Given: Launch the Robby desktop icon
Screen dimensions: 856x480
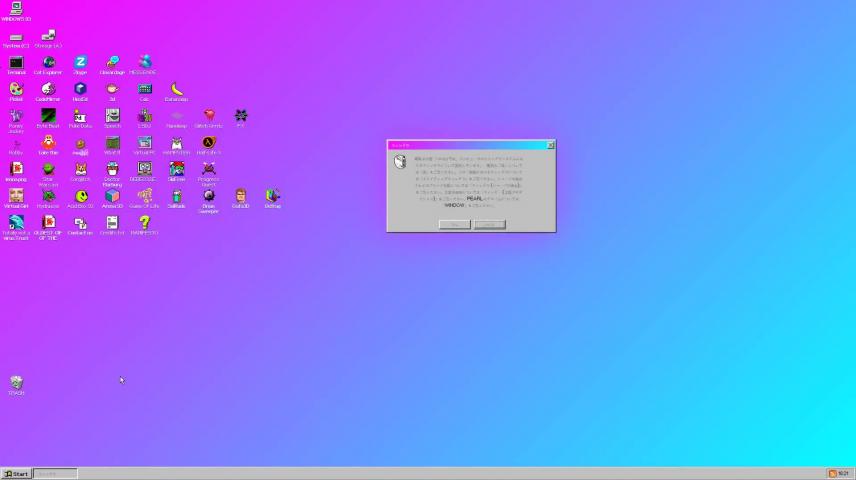Looking at the screenshot, I should (x=16, y=147).
